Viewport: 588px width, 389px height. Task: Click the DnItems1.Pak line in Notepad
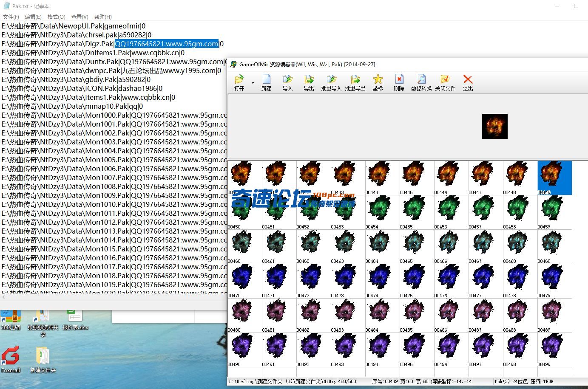click(x=93, y=53)
